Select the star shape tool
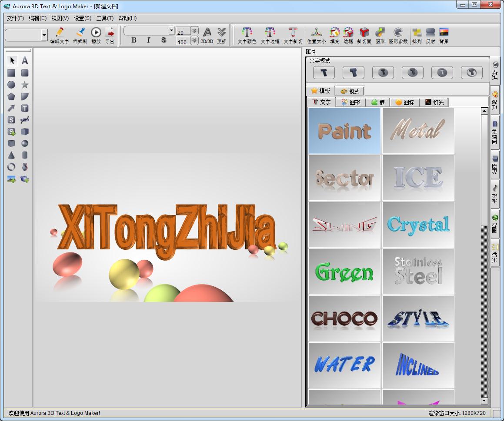 (25, 85)
